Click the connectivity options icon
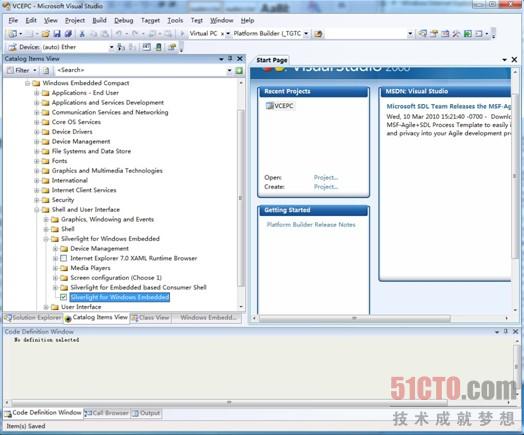The width and height of the screenshot is (524, 435). click(172, 47)
